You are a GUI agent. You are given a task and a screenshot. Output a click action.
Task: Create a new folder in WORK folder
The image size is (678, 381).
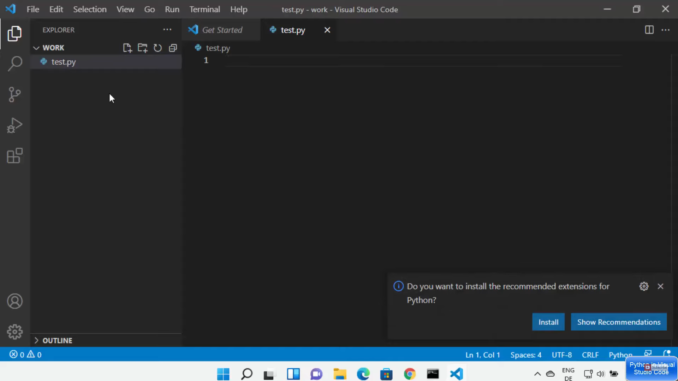click(142, 48)
